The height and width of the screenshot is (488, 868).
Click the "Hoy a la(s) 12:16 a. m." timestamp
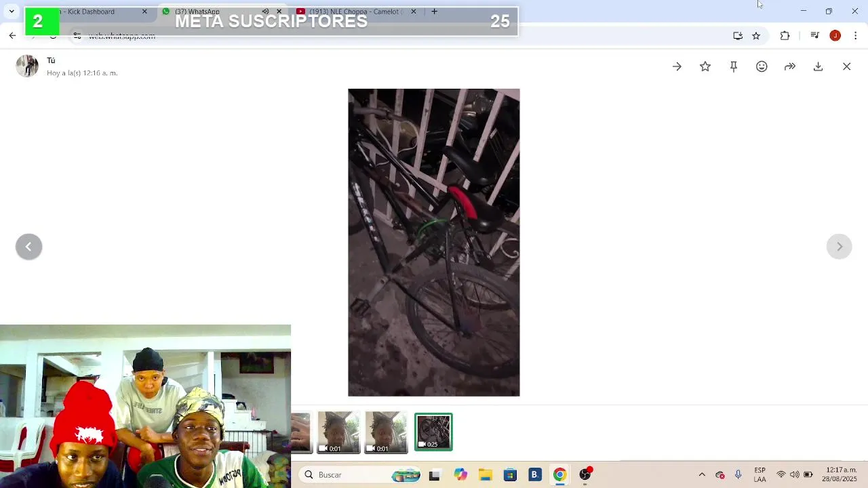click(x=82, y=73)
